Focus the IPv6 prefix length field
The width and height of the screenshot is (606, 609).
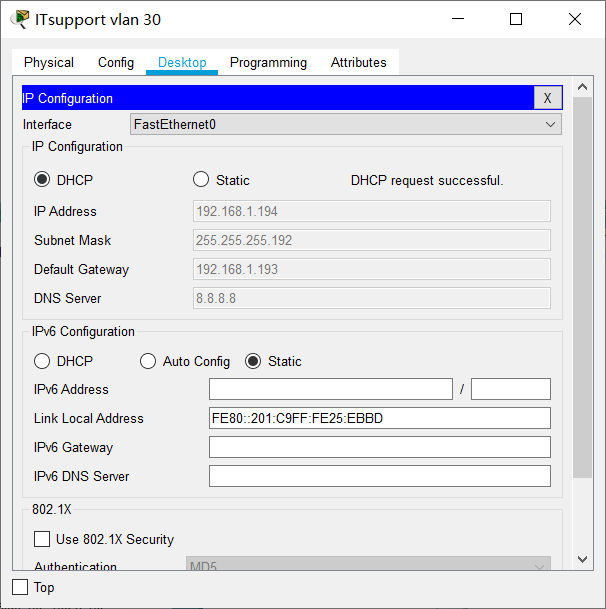(x=511, y=389)
